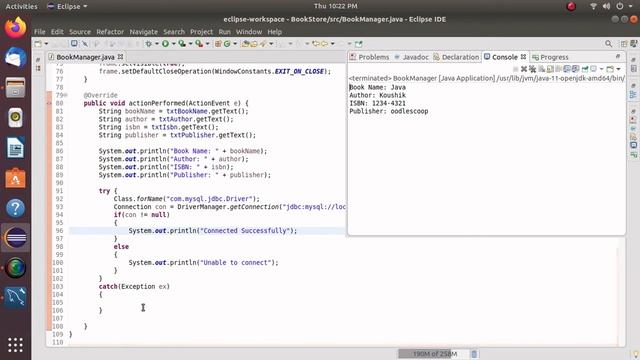Toggle show console when standard error changes

pyautogui.click(x=576, y=69)
